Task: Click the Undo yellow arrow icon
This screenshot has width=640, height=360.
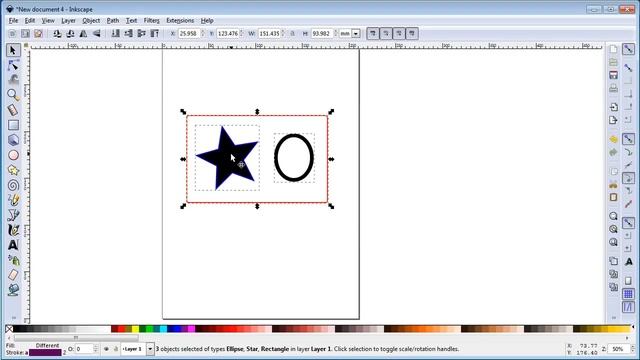Action: tap(613, 139)
